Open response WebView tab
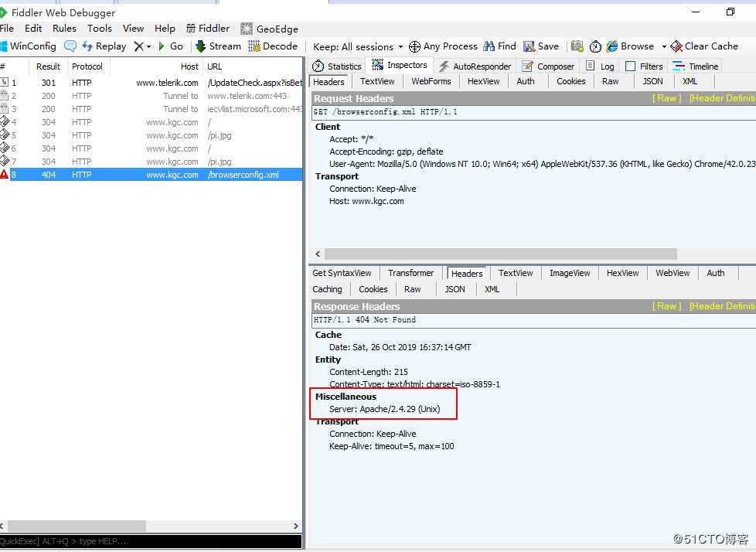Viewport: 756px width, 552px height. [673, 273]
